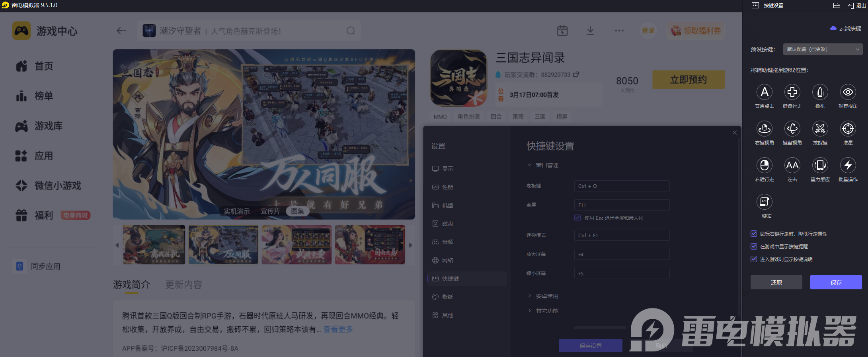This screenshot has width=868, height=357.
Task: Select the 键盘行走 D-pad tool
Action: coord(792,92)
